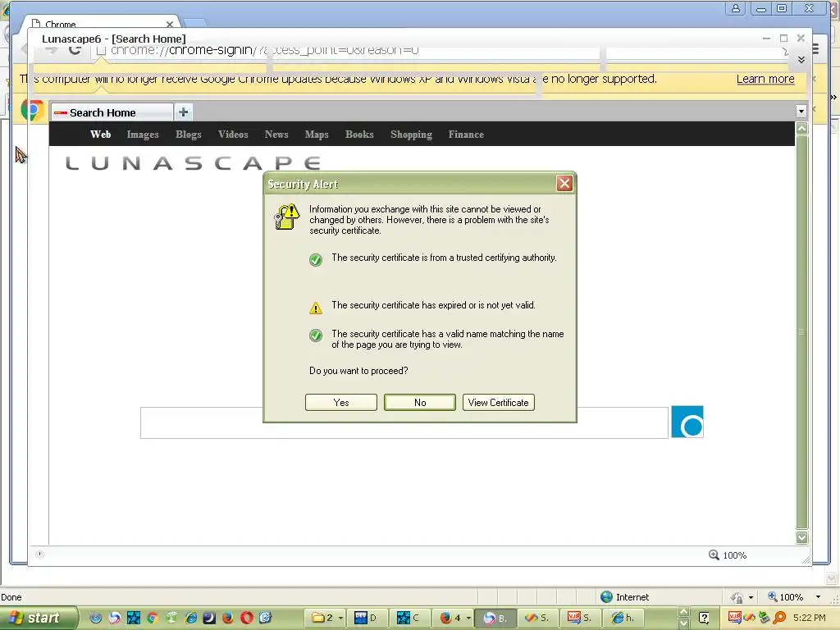Click the Lunascape vertical scrollbar thumb
The height and width of the screenshot is (630, 840).
coord(802,332)
